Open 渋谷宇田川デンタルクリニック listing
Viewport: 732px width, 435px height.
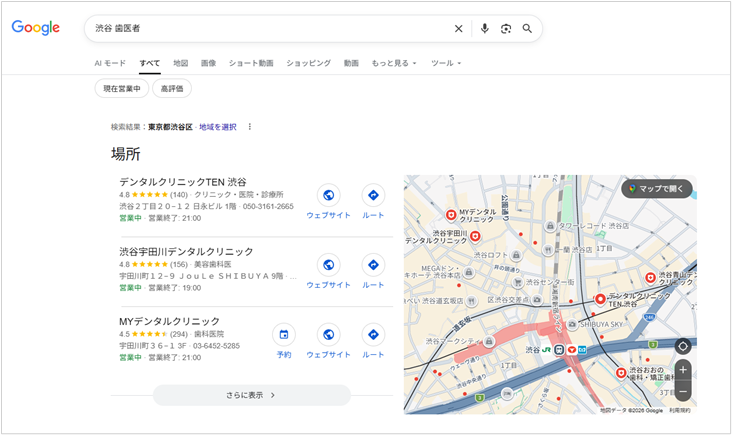coord(186,252)
